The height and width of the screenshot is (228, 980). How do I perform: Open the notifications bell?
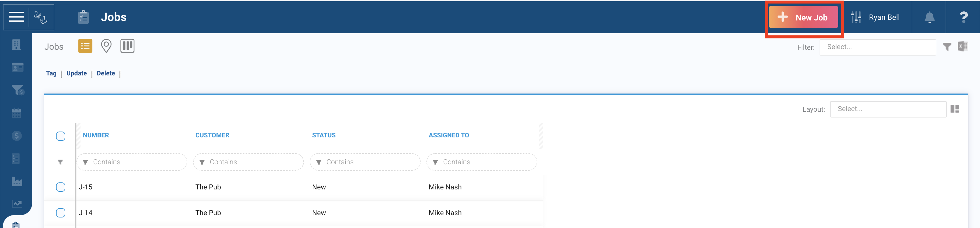(x=930, y=17)
